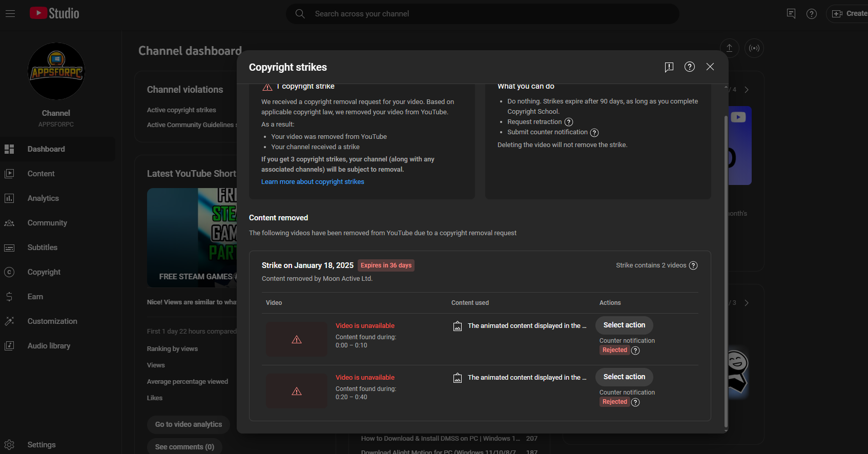868x454 pixels.
Task: Click the Dashboard grid icon
Action: [9, 149]
